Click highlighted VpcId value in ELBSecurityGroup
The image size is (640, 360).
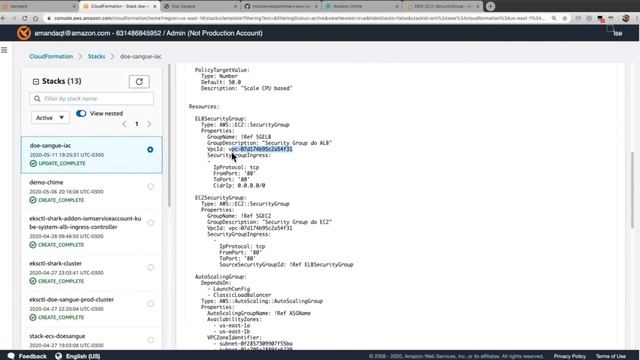coord(260,149)
